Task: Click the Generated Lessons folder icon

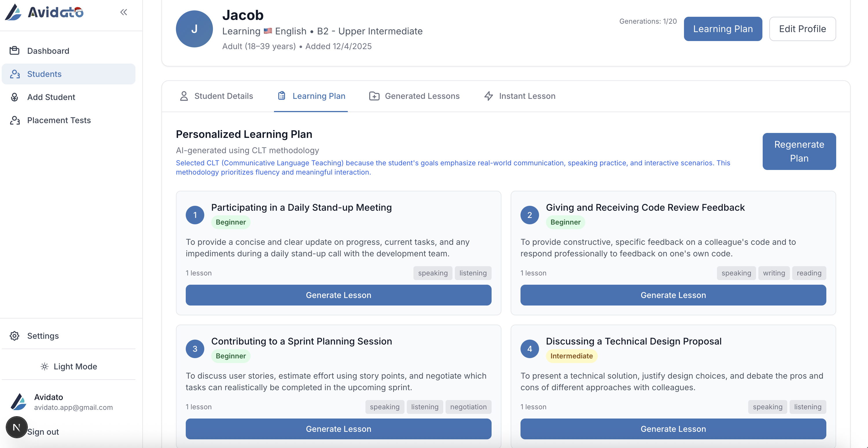Action: click(374, 96)
